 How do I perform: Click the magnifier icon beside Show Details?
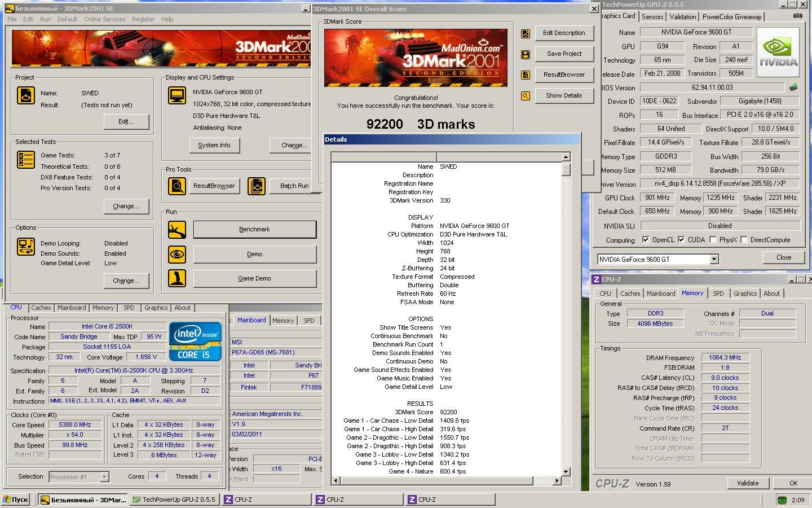tap(526, 96)
